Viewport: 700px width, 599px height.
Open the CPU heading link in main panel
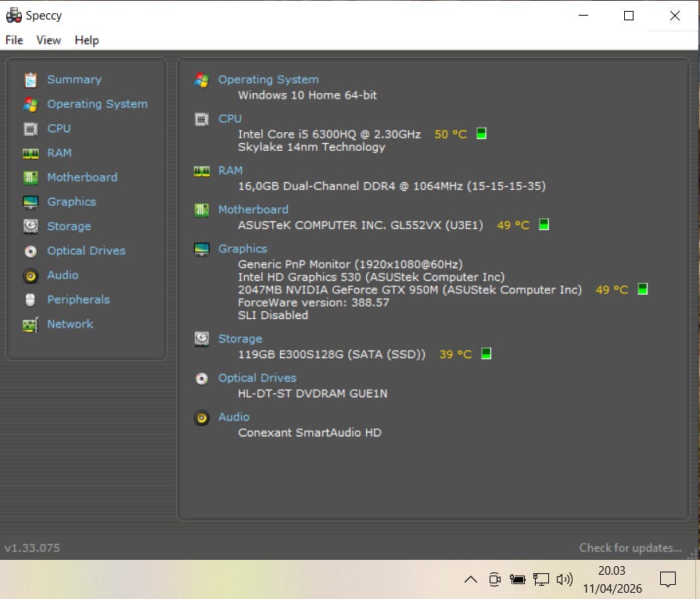(230, 119)
